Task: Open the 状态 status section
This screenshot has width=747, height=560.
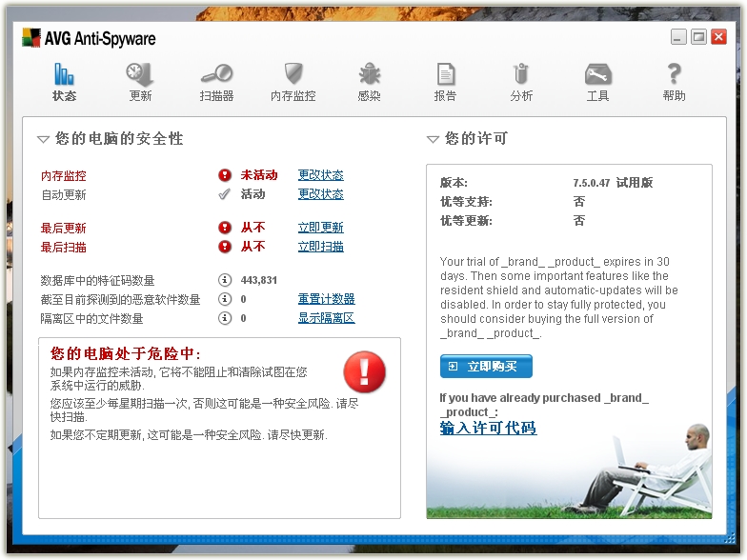Action: point(64,82)
